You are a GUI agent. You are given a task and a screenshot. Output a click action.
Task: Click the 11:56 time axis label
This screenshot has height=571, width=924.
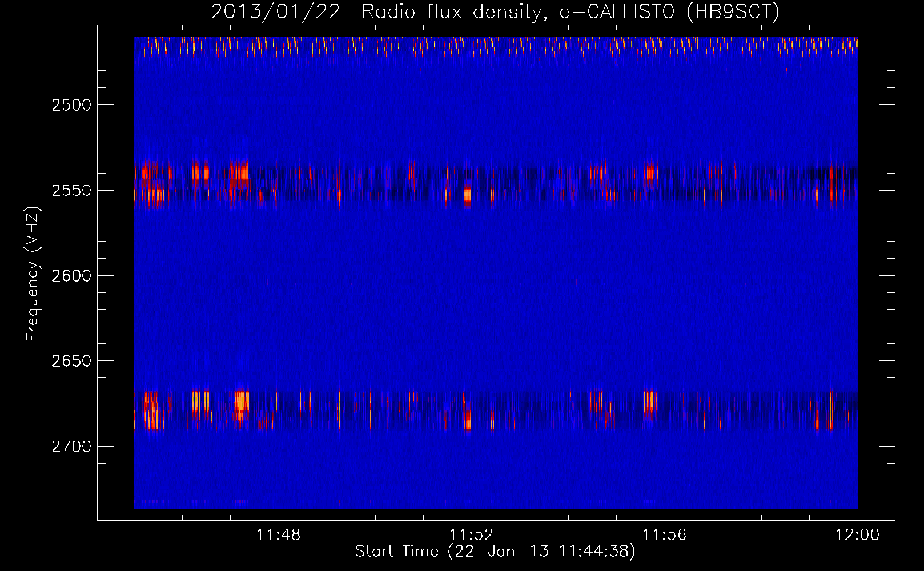665,535
